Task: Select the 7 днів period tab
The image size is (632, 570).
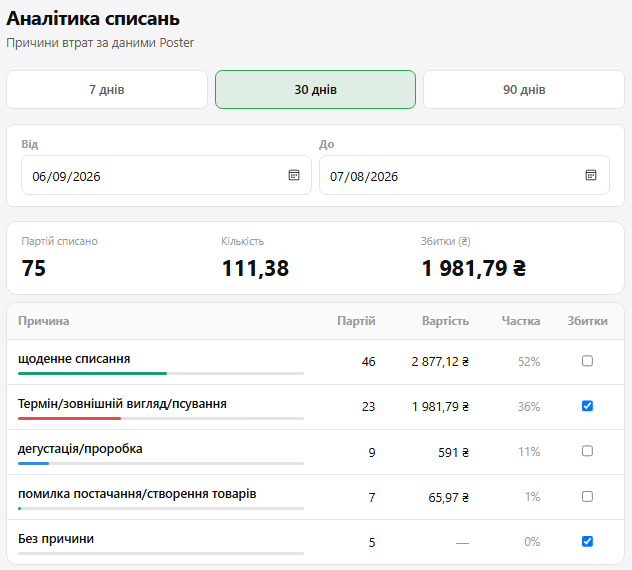Action: pos(107,89)
